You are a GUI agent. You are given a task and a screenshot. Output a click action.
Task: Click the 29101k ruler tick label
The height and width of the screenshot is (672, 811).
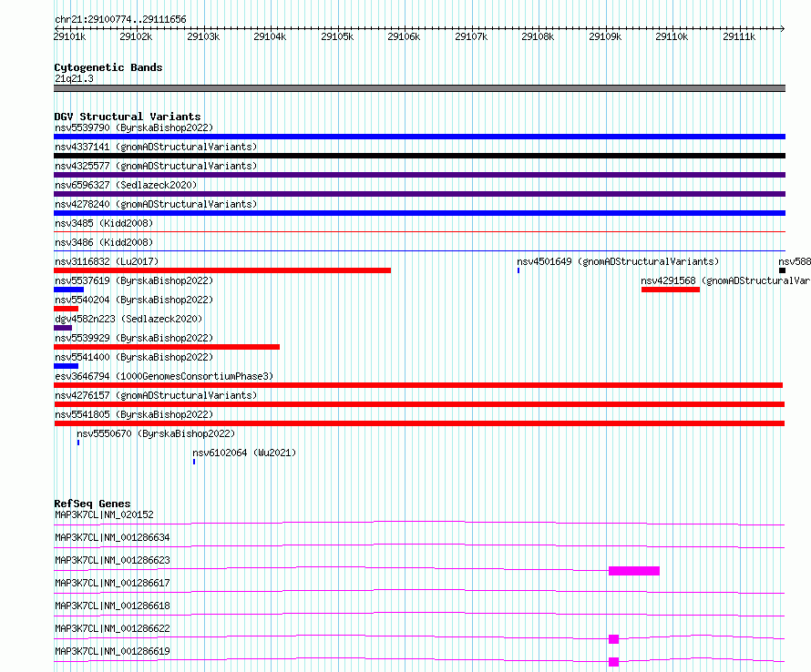[x=69, y=36]
